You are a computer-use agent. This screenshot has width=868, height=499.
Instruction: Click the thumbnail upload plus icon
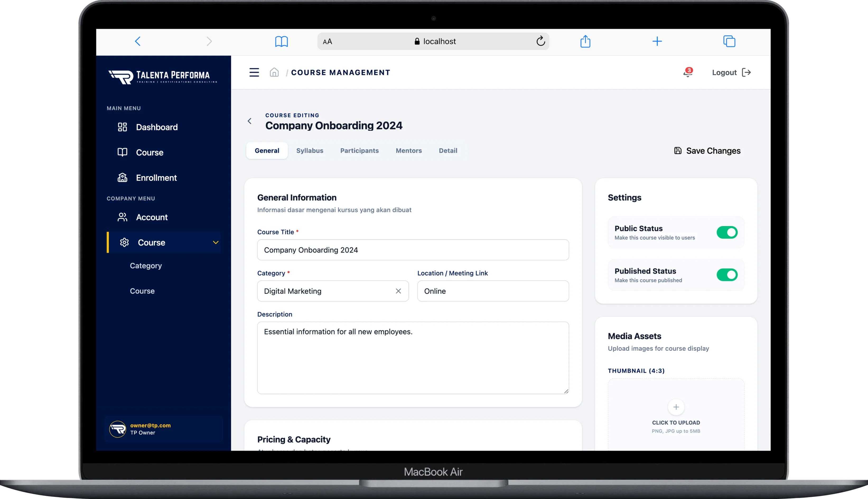pos(676,407)
